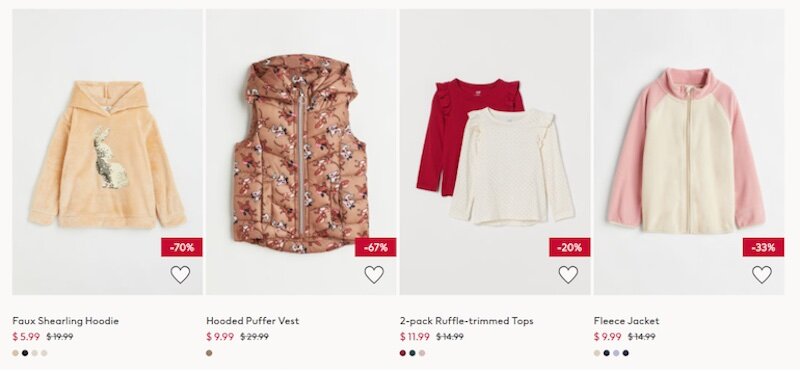The height and width of the screenshot is (371, 800).
Task: Favorite the Faux Shearling Hoodie with heart icon
Action: pyautogui.click(x=180, y=275)
